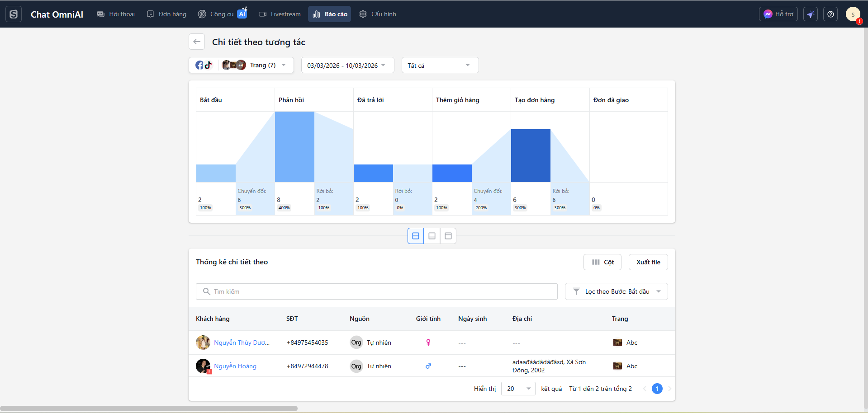The image size is (868, 413).
Task: Click the SĐT column header
Action: [x=292, y=319]
